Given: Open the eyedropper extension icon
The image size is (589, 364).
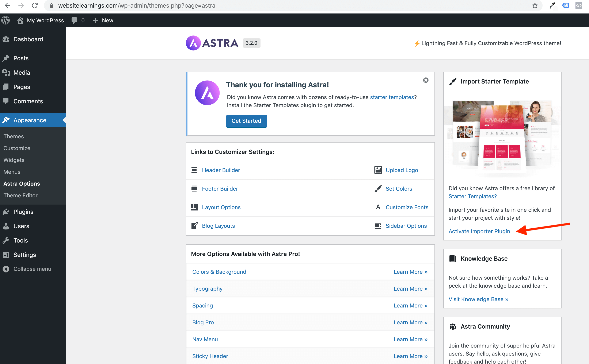Looking at the screenshot, I should (552, 5).
